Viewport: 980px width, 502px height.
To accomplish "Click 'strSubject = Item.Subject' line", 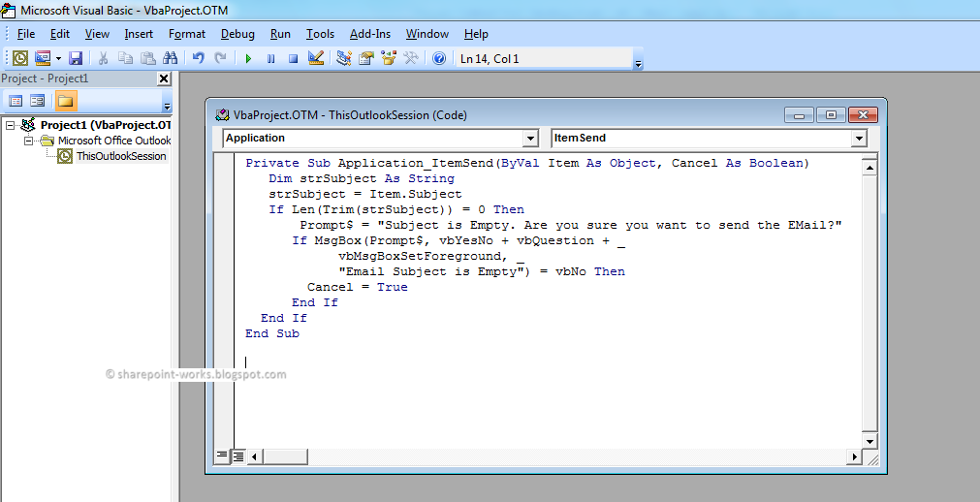I will point(365,194).
